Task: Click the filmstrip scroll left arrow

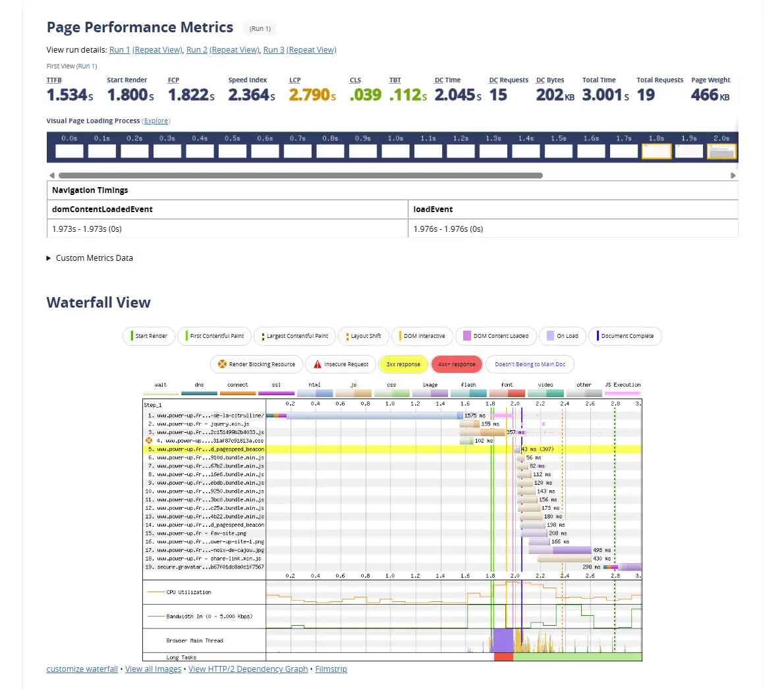Action: [52, 176]
